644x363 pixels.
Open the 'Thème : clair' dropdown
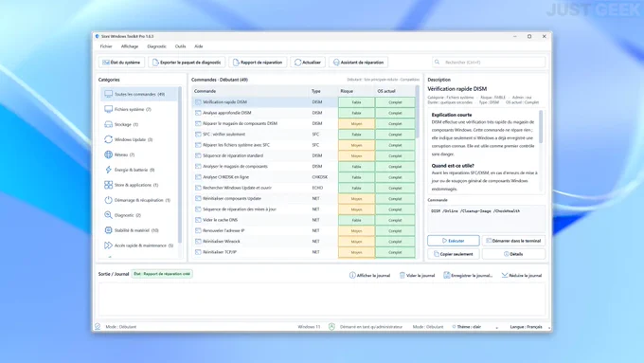point(475,327)
